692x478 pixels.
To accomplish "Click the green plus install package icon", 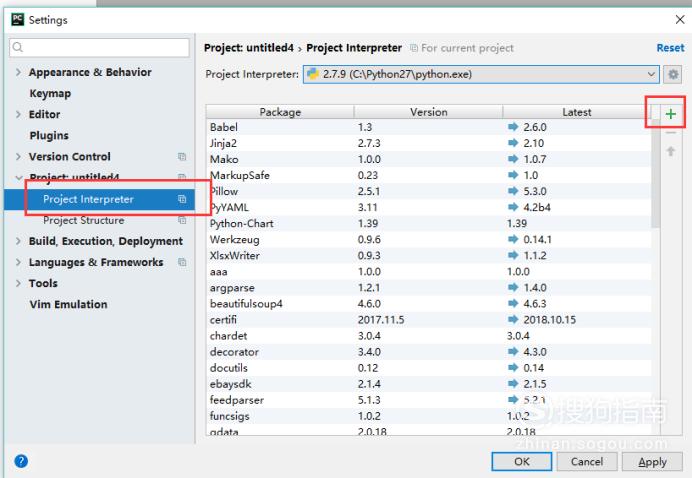I will coord(671,114).
